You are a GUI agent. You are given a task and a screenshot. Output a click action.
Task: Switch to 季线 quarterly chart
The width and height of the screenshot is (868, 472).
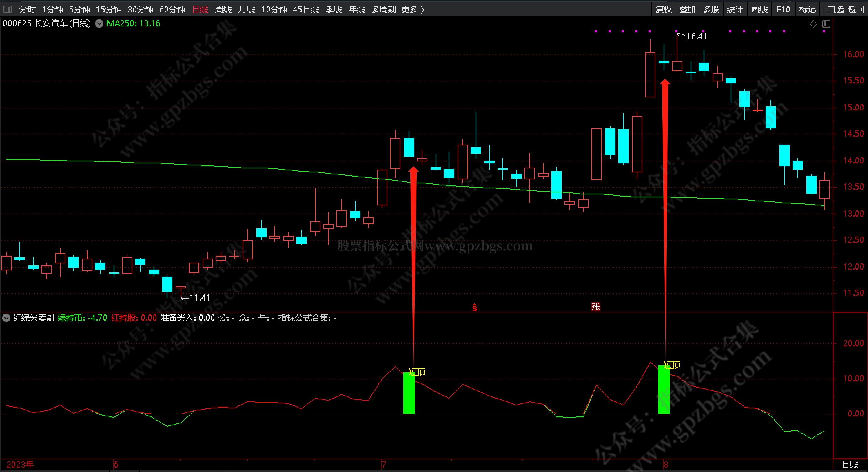click(x=334, y=9)
